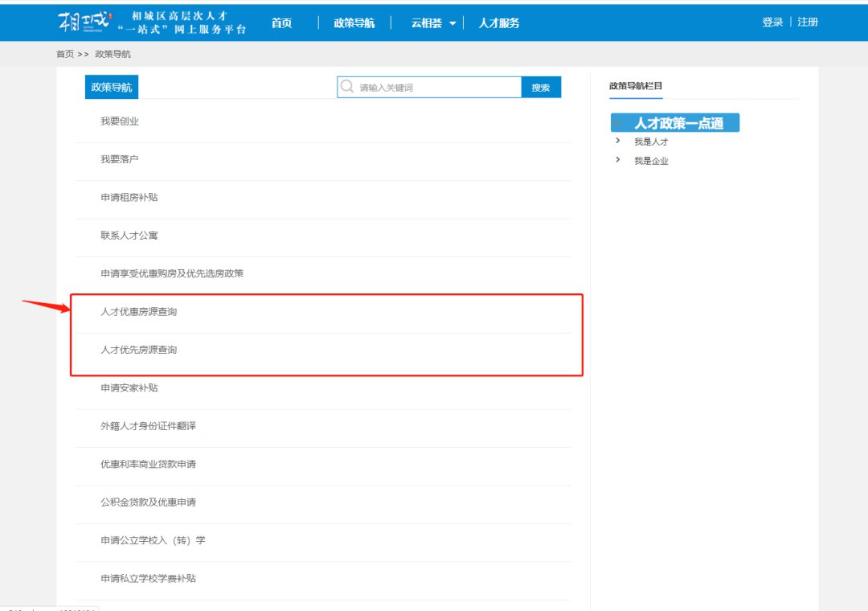868x611 pixels.
Task: Click the 登录 link
Action: click(772, 23)
